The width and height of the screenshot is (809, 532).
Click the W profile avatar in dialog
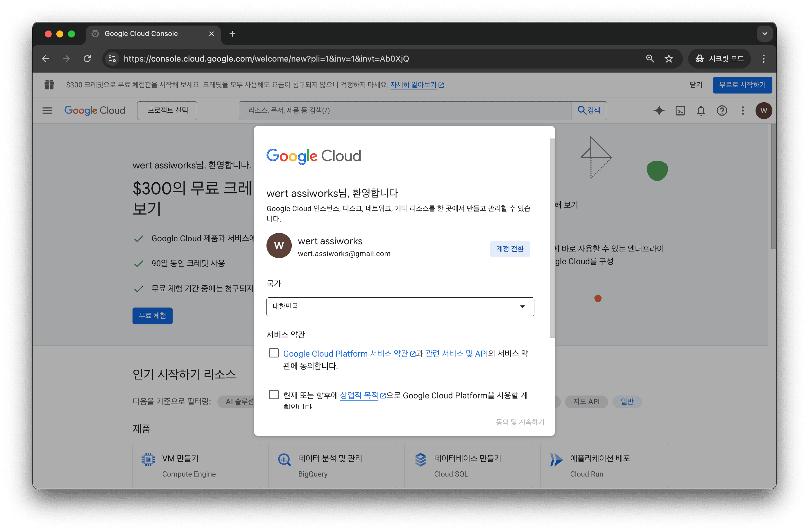pos(279,245)
